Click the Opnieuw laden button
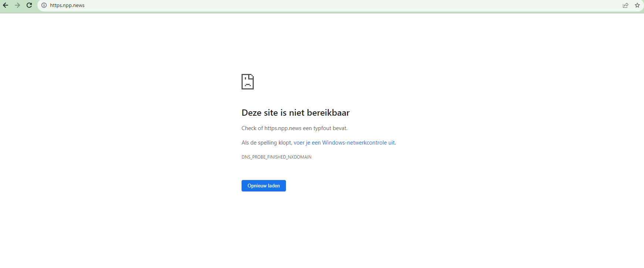644x268 pixels. [x=264, y=186]
